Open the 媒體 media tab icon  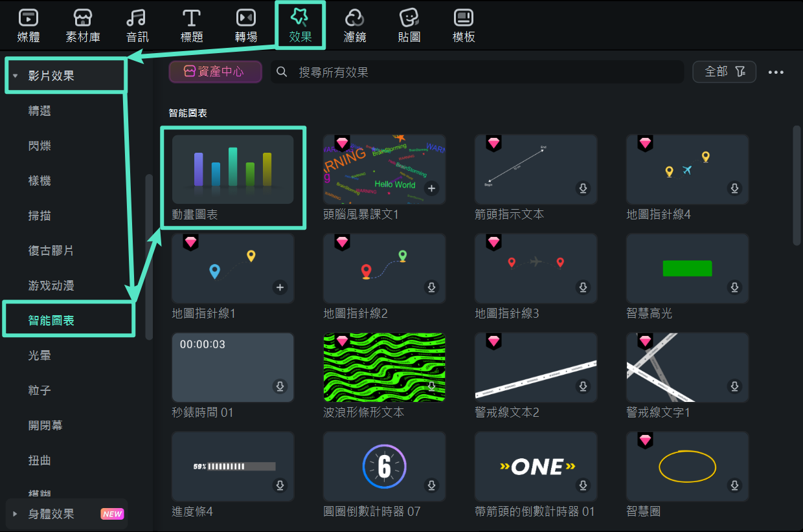(28, 18)
